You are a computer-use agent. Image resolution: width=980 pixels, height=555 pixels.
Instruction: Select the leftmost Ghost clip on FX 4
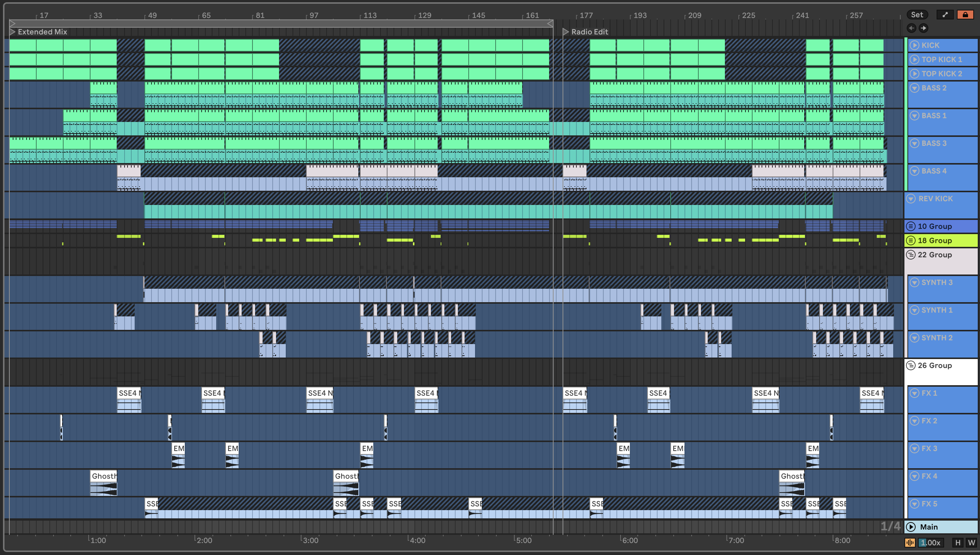[104, 482]
